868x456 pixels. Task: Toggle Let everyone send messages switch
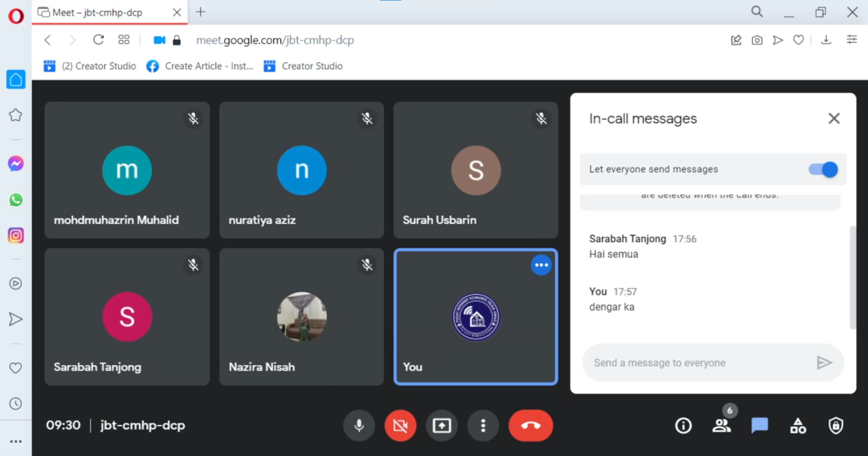point(823,170)
